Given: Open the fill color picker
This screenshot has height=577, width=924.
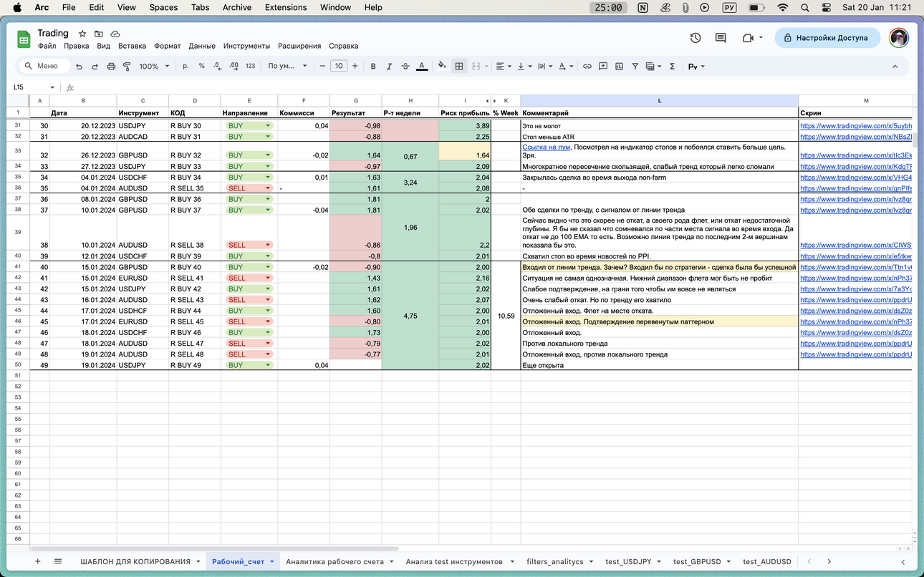Looking at the screenshot, I should [x=442, y=66].
